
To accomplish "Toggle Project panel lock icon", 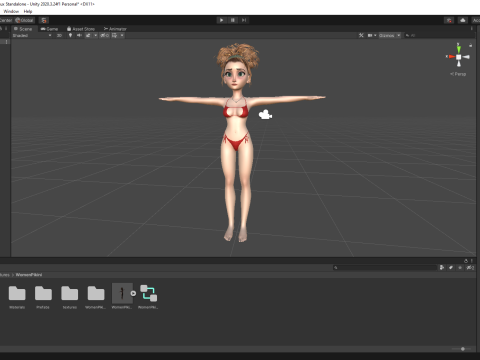I will click(x=466, y=261).
